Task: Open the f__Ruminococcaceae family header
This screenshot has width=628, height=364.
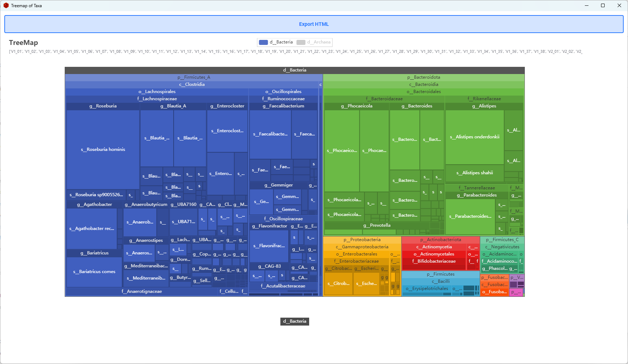Action: click(284, 99)
